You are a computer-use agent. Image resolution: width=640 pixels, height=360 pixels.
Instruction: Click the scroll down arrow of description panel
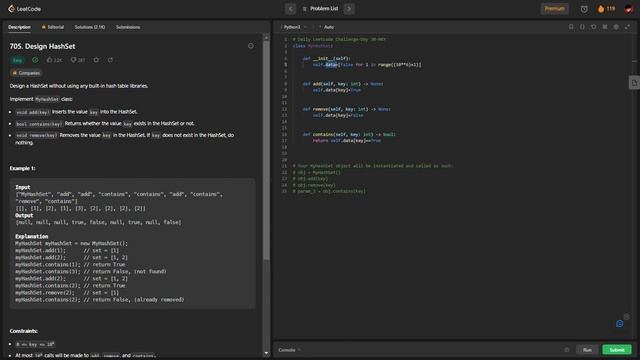click(267, 353)
